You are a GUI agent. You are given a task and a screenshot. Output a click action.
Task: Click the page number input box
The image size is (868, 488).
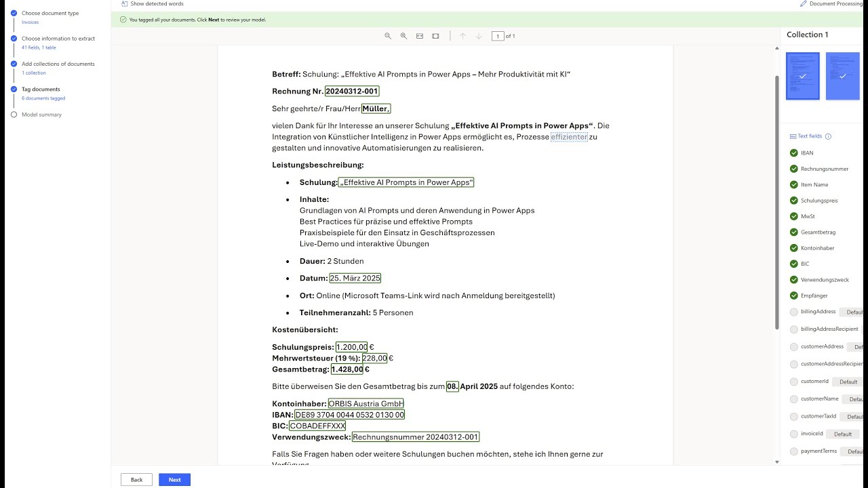(498, 36)
